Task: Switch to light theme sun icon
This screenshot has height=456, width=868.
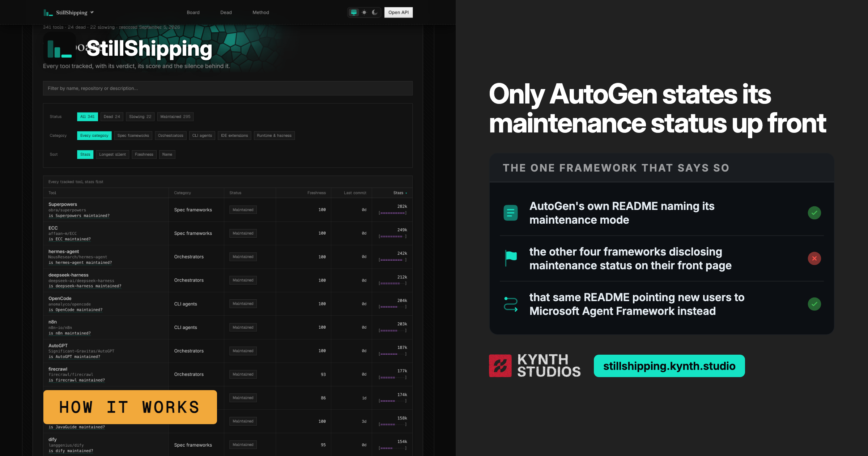Action: pyautogui.click(x=364, y=12)
